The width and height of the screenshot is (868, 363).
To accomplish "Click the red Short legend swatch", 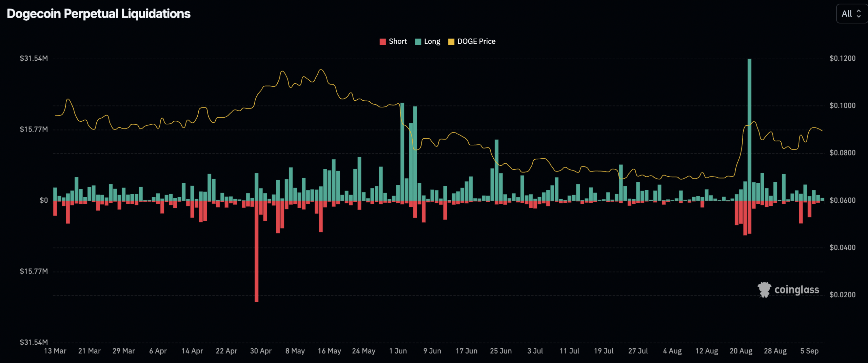I will tap(383, 41).
